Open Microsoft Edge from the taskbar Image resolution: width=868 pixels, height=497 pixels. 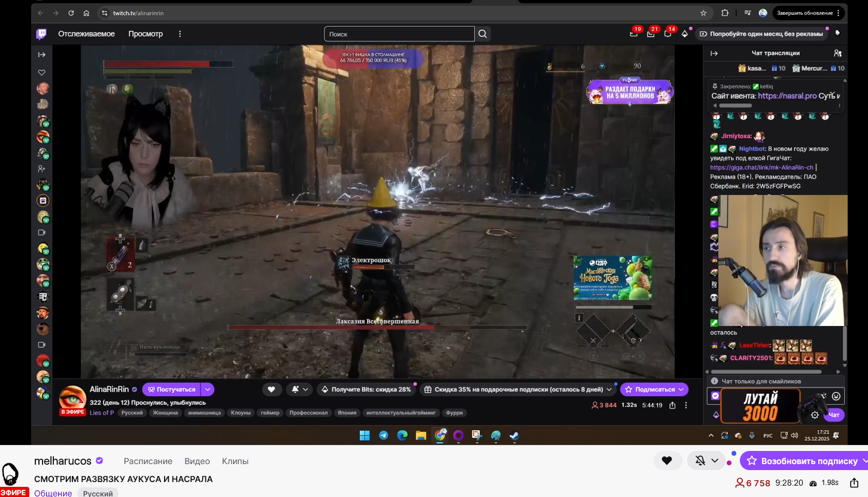[402, 435]
